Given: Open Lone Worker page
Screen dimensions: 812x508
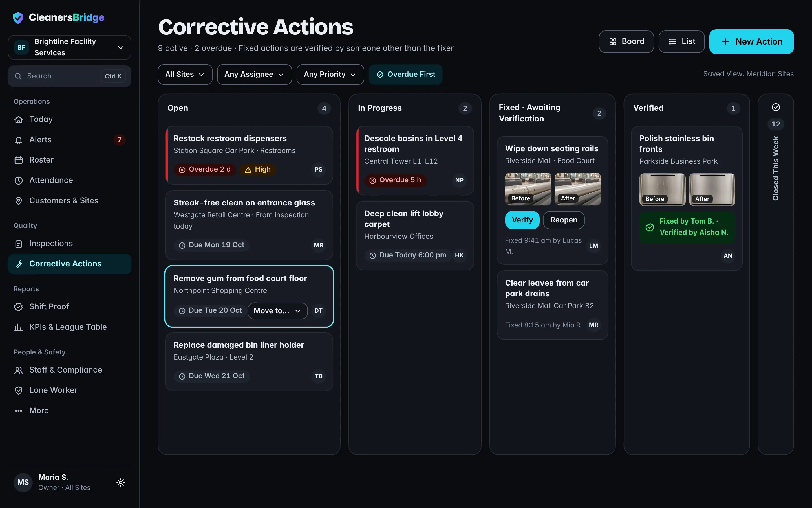Looking at the screenshot, I should [69, 390].
